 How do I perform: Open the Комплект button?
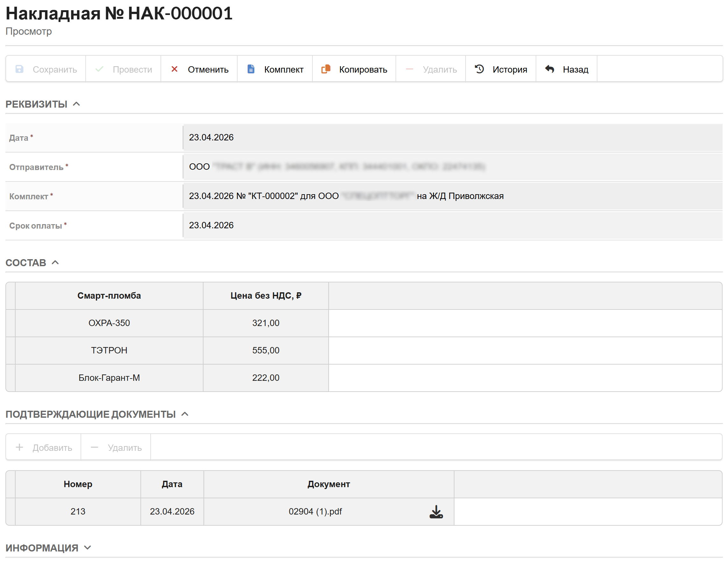pyautogui.click(x=275, y=69)
